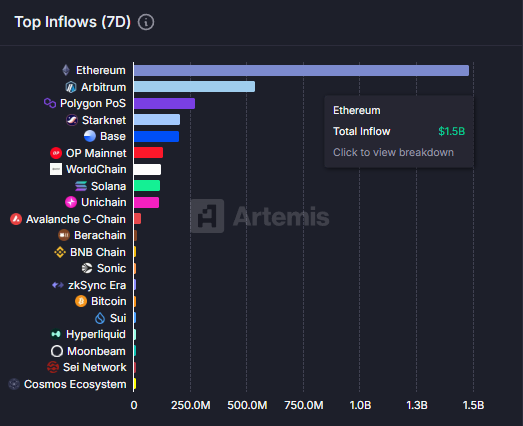
Task: Click the Avalanche C-Chain label
Action: click(76, 219)
